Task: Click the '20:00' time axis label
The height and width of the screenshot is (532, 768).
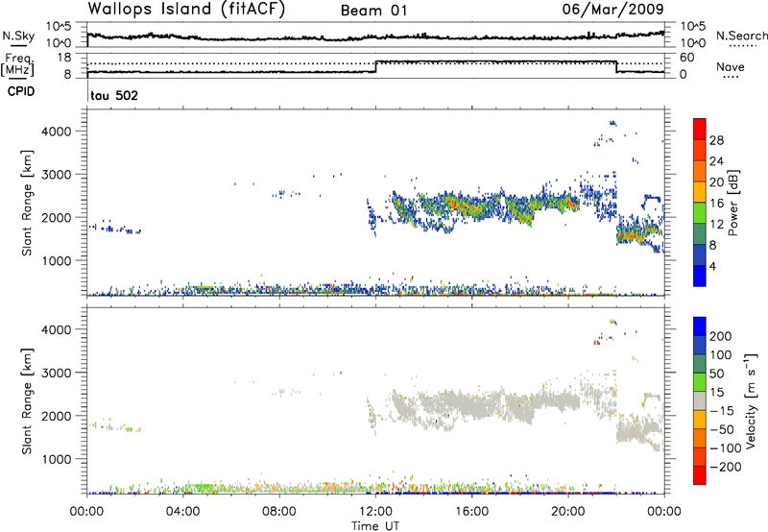Action: point(567,512)
